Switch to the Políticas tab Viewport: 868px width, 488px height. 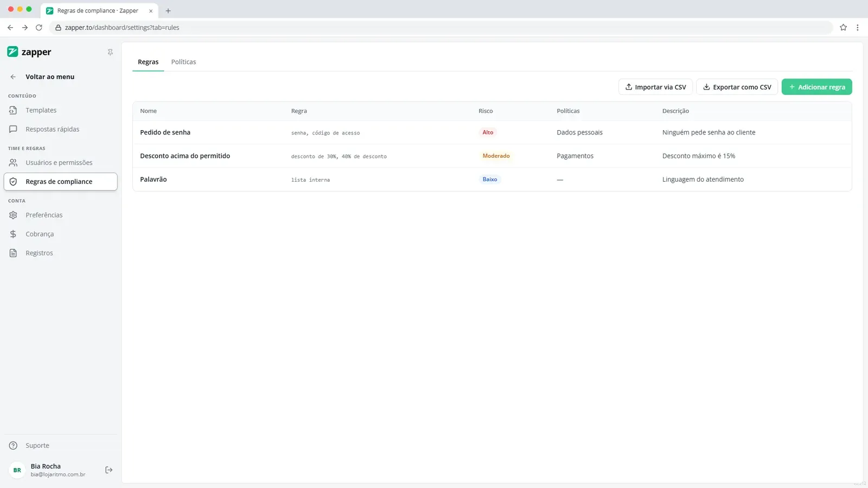click(183, 62)
